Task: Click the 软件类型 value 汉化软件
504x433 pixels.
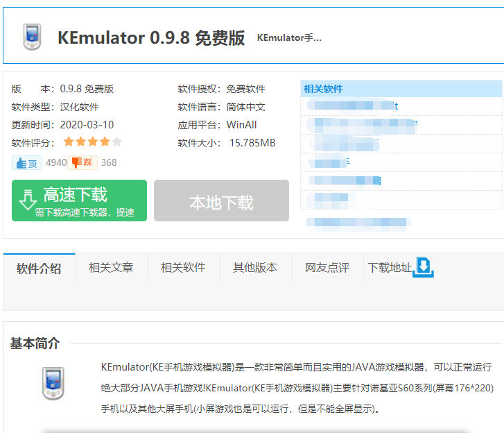Action: (79, 107)
